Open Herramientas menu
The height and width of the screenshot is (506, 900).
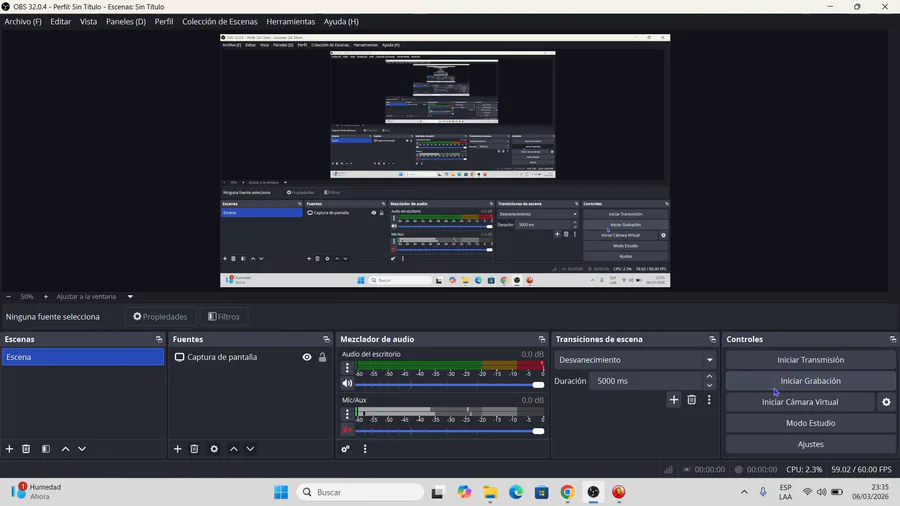(290, 21)
